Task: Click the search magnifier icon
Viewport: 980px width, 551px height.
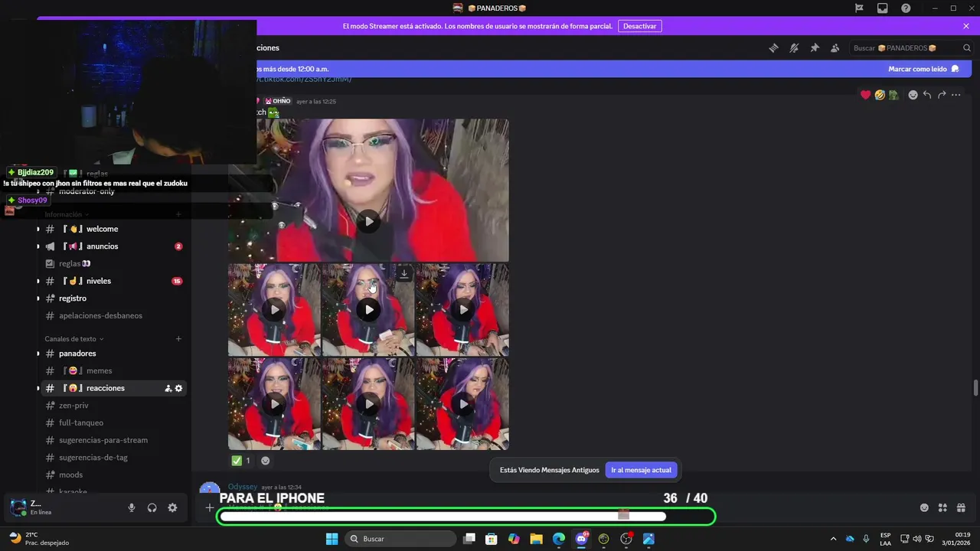Action: pyautogui.click(x=967, y=47)
